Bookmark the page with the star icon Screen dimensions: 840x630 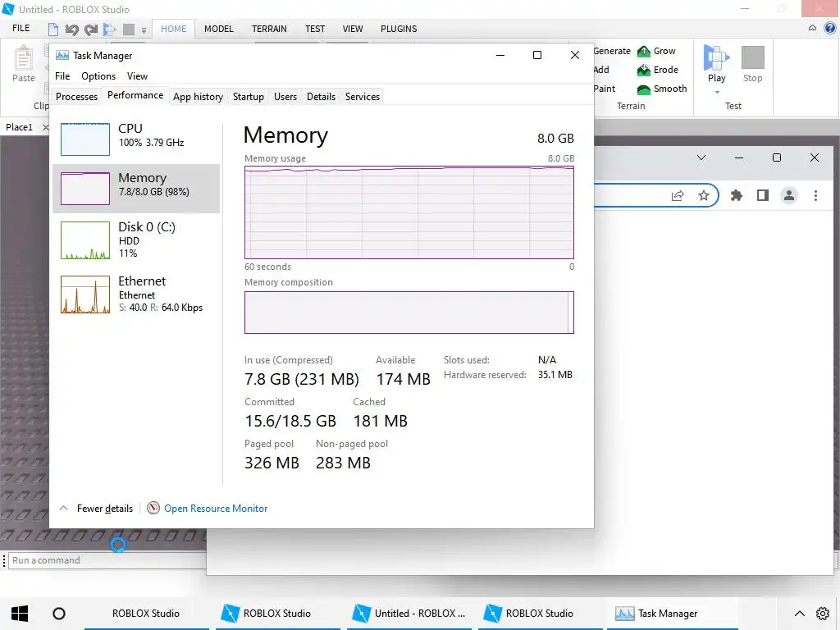point(703,195)
